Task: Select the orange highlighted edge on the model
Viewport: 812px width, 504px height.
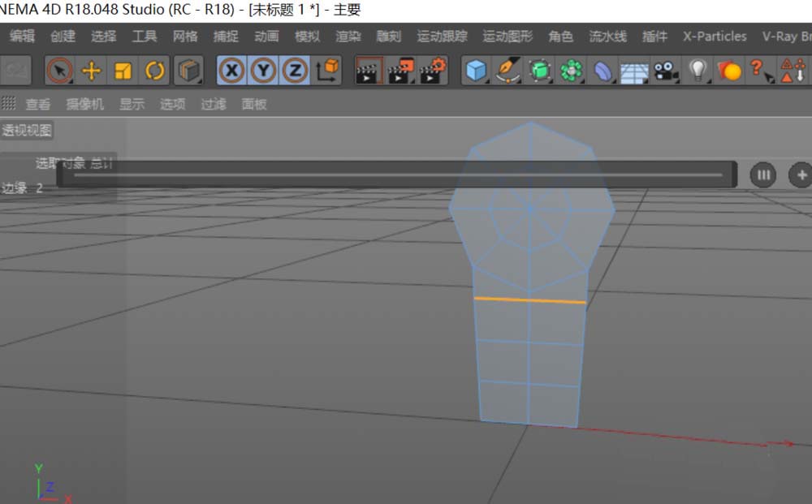Action: pyautogui.click(x=529, y=300)
